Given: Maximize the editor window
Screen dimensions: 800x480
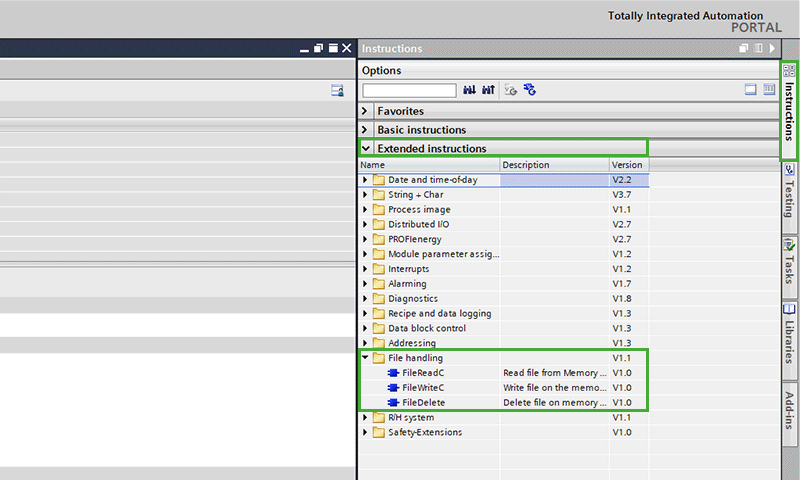Looking at the screenshot, I should coord(333,48).
